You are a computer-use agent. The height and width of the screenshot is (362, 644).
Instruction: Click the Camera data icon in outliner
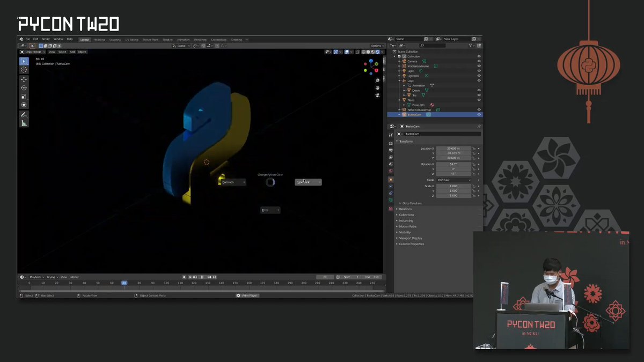pyautogui.click(x=424, y=61)
